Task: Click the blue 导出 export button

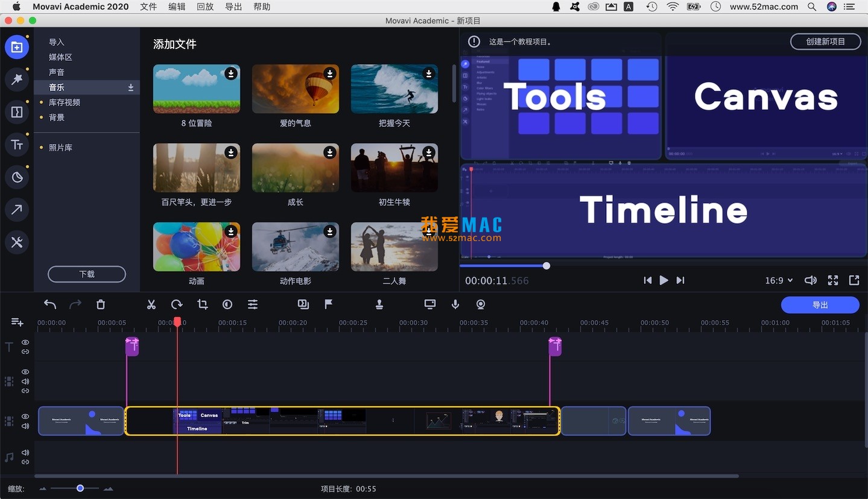Action: 820,305
